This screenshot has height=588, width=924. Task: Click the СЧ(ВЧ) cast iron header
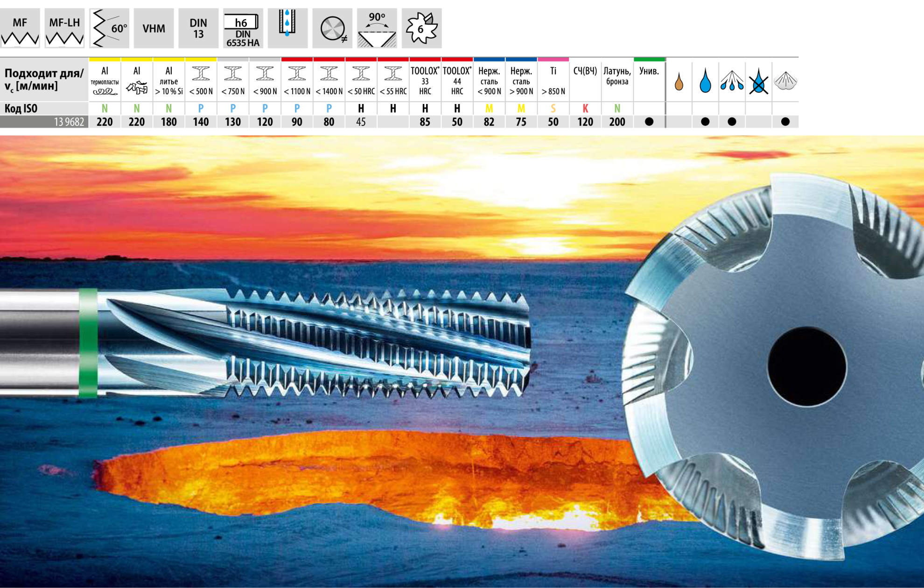click(585, 71)
